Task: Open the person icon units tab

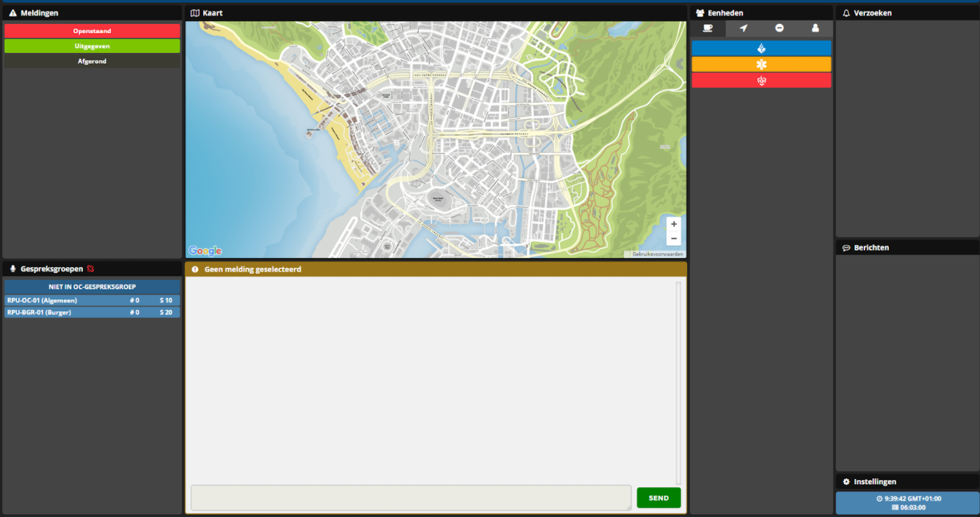Action: 815,29
